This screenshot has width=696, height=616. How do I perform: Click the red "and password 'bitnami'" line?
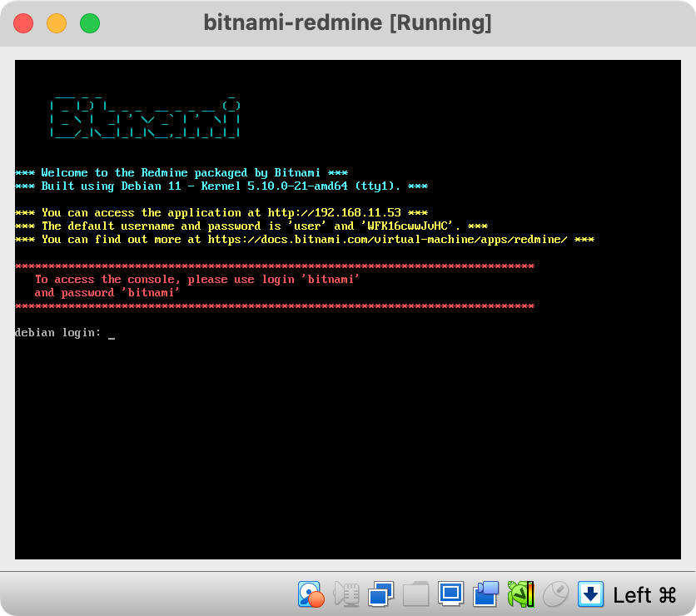coord(107,293)
